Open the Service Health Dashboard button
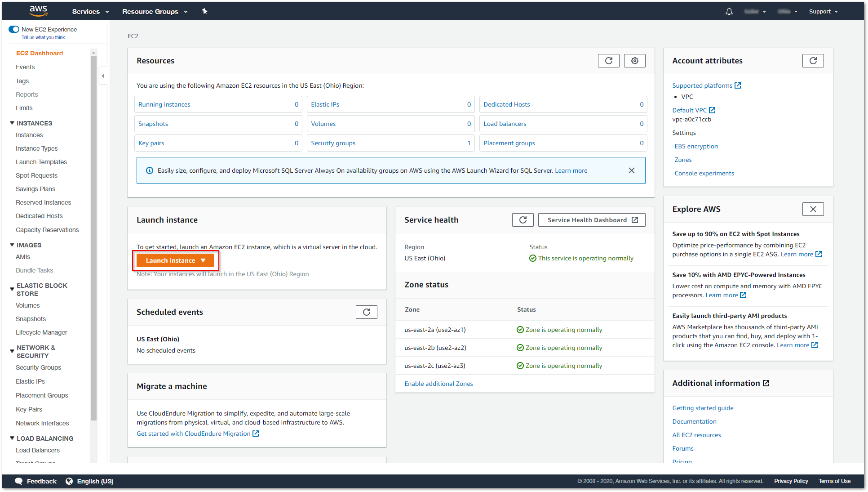The width and height of the screenshot is (868, 492). click(592, 220)
